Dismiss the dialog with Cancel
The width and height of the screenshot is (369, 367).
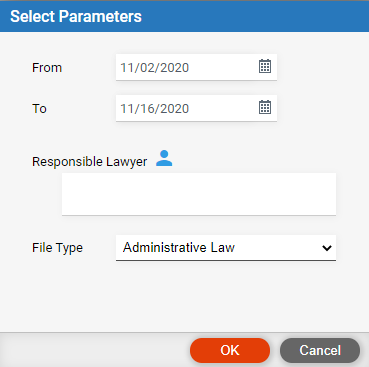click(320, 350)
